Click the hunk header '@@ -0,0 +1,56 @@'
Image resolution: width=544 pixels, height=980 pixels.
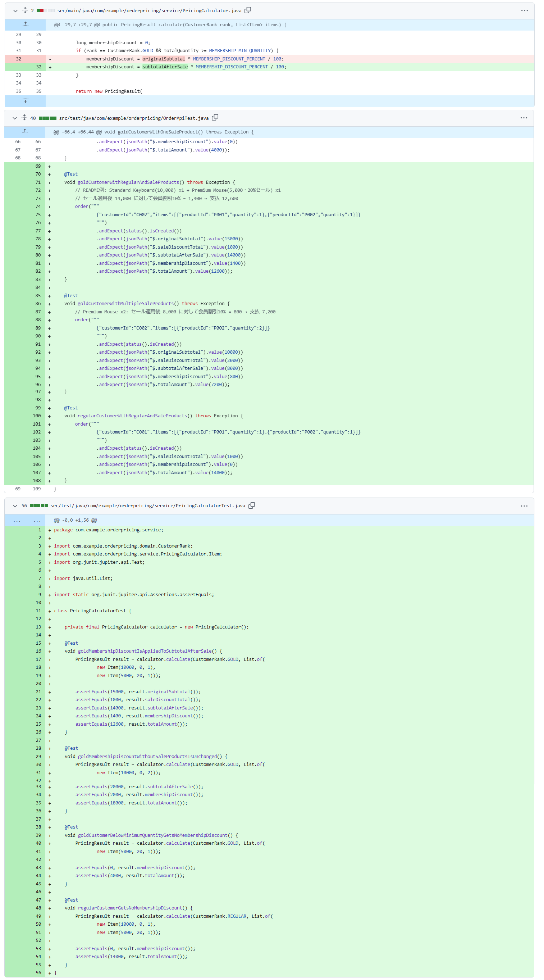(x=75, y=520)
